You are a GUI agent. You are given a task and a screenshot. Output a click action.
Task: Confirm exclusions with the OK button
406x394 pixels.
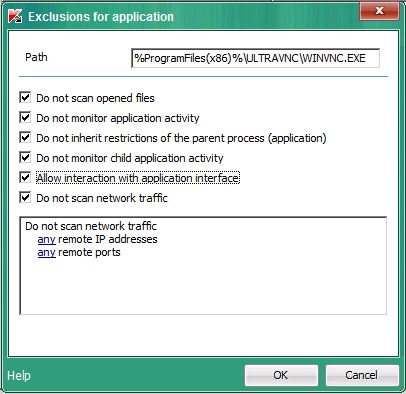pos(281,375)
